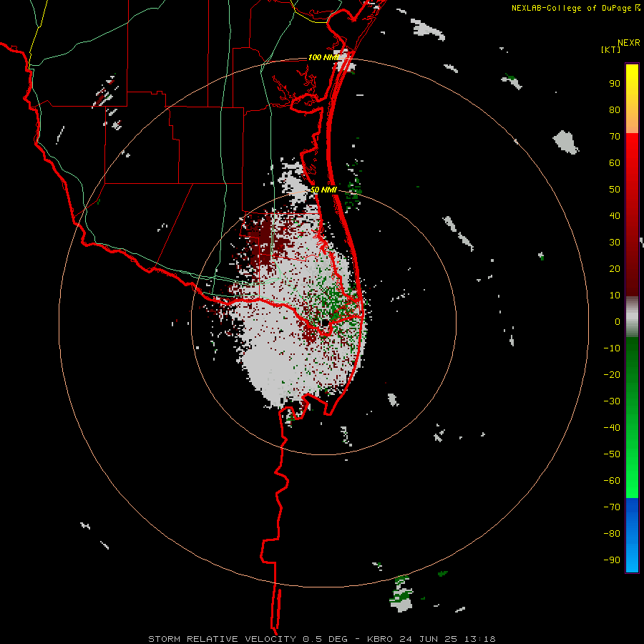Click the -90 value on velocity scale
This screenshot has width=644, height=644.
tap(612, 560)
